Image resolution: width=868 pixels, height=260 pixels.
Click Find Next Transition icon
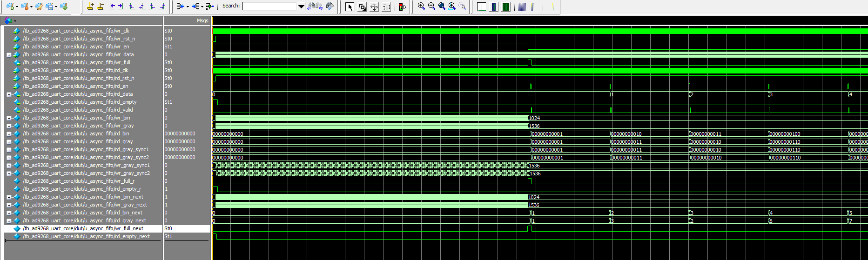(x=121, y=6)
